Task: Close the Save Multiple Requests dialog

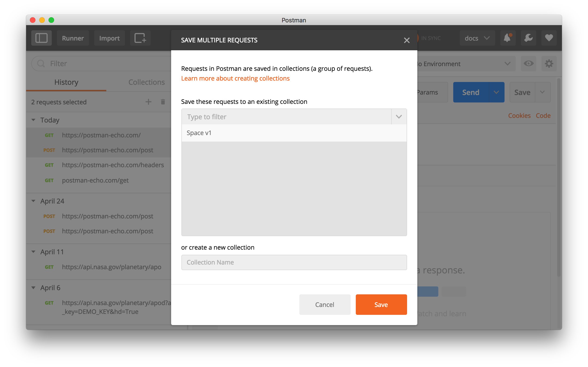Action: 407,40
